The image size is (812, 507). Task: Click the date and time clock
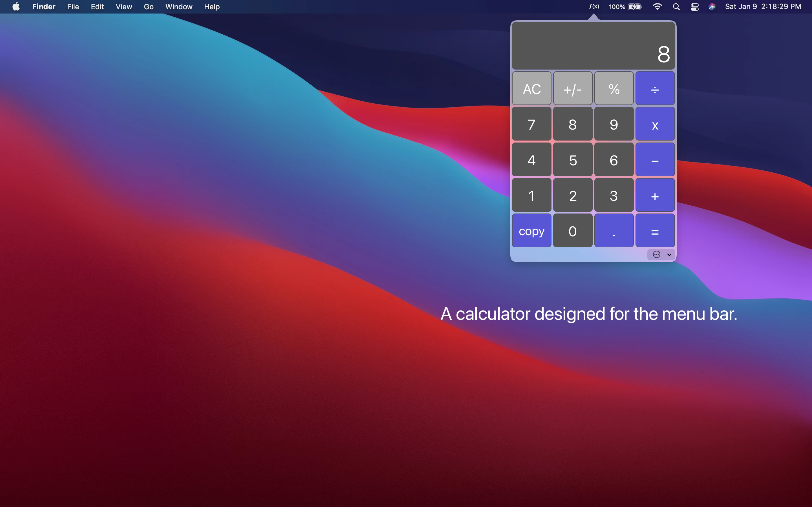tap(763, 7)
